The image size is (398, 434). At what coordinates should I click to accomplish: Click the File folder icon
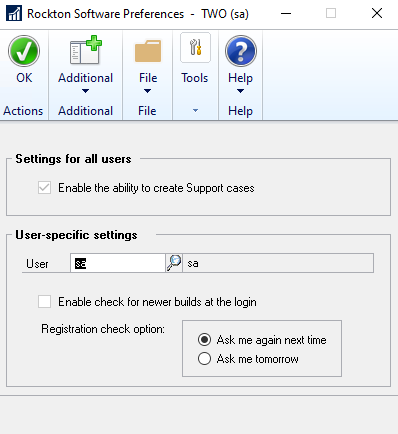(148, 51)
